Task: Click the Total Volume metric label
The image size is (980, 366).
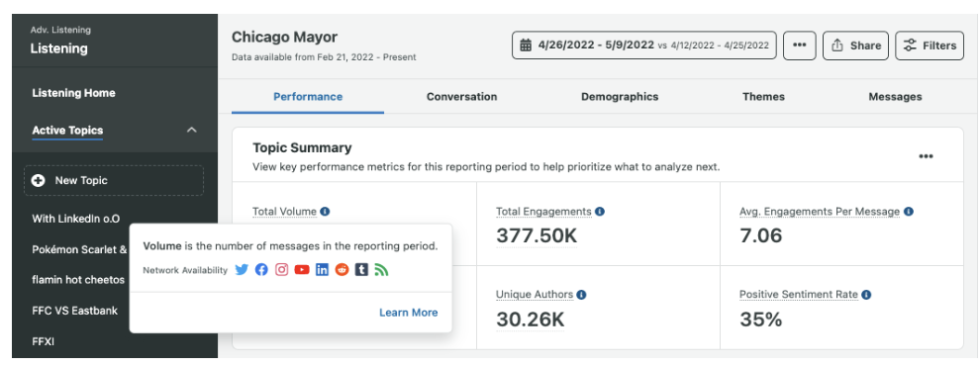Action: point(284,212)
